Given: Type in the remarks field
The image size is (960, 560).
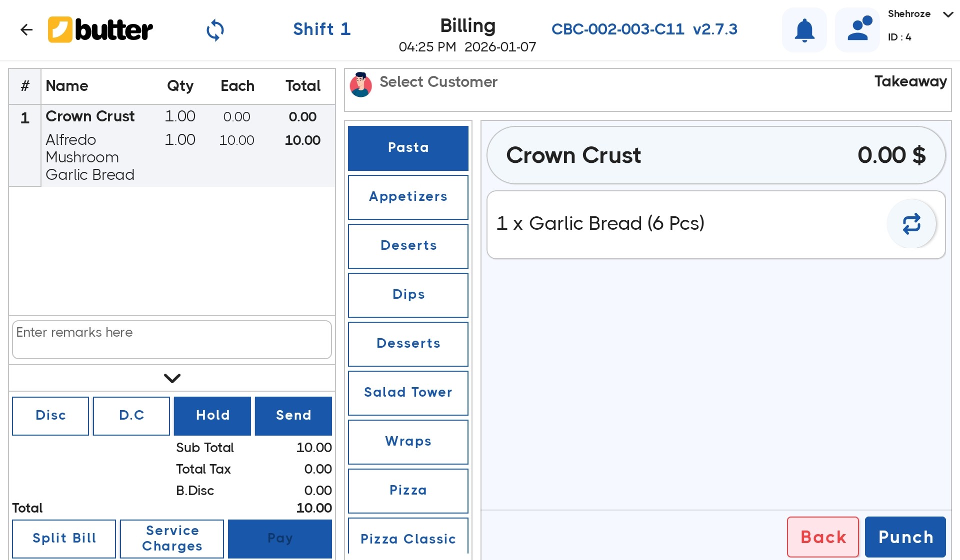Looking at the screenshot, I should [172, 340].
